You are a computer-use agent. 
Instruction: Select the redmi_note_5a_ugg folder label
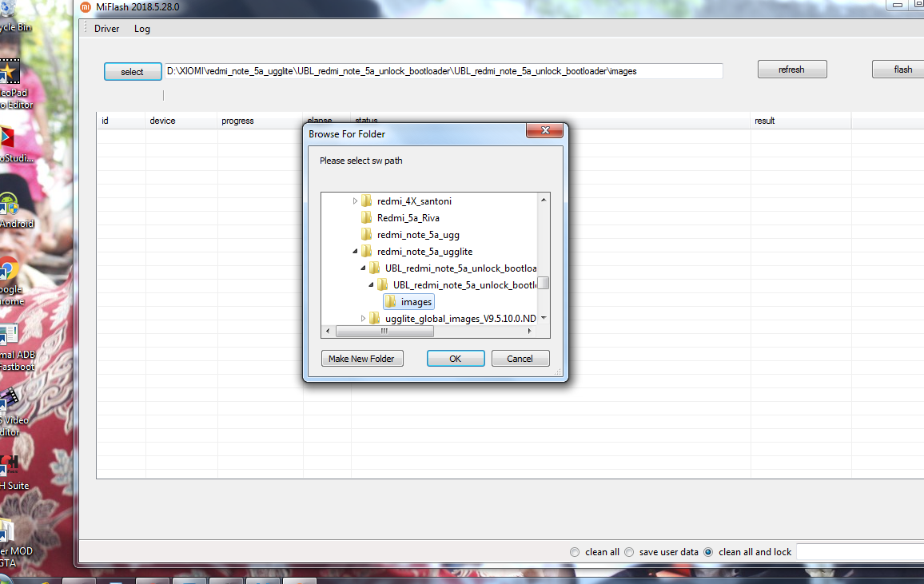coord(418,235)
